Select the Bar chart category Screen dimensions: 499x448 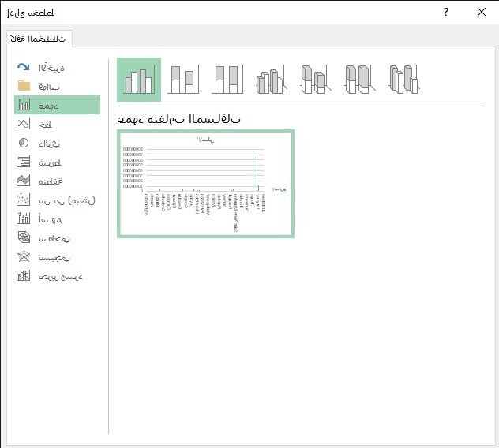click(57, 162)
